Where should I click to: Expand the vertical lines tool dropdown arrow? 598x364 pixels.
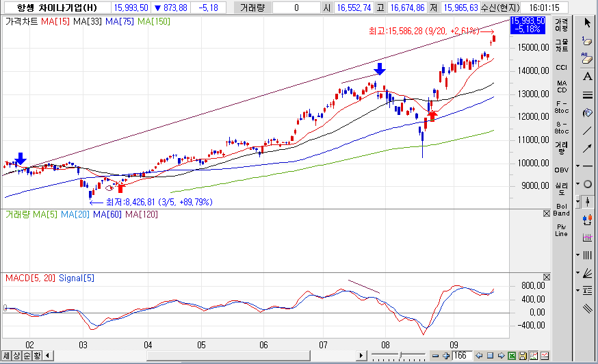pos(578,255)
